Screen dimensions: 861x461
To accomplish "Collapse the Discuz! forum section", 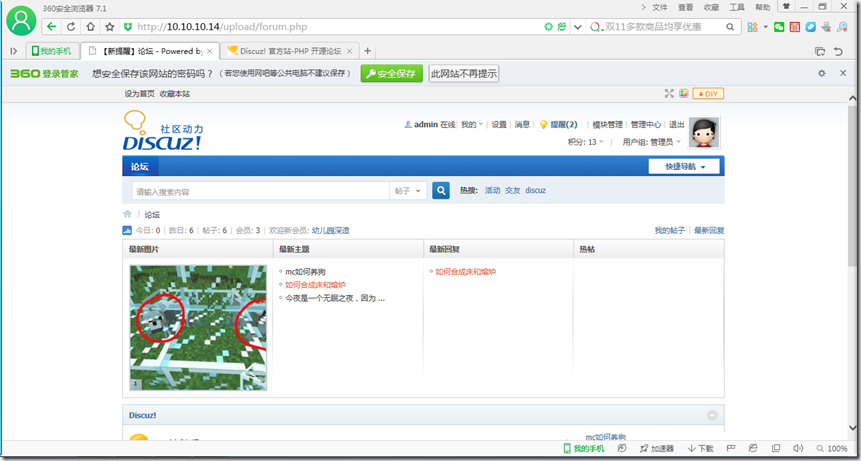I will coord(712,415).
